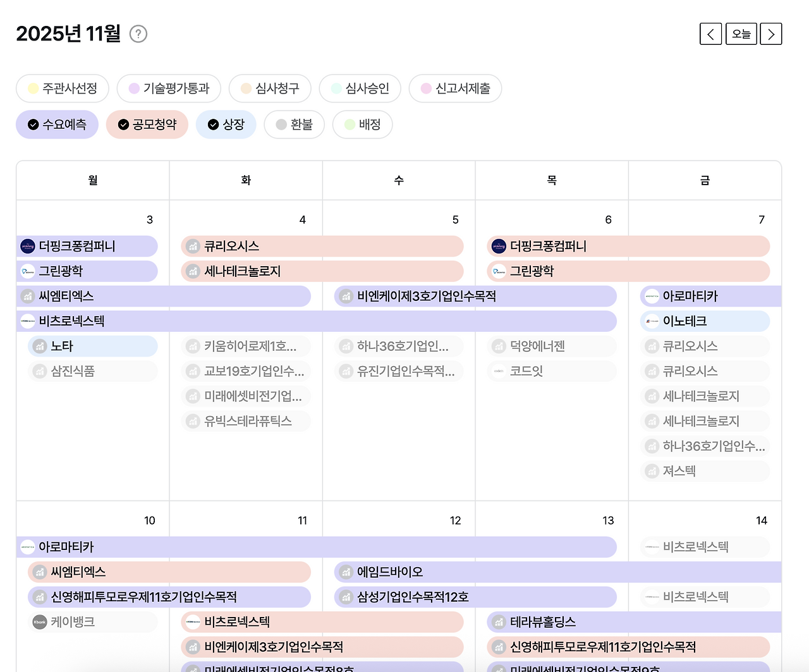The height and width of the screenshot is (672, 809).
Task: Disable the 수요예측 filter toggle
Action: click(58, 125)
